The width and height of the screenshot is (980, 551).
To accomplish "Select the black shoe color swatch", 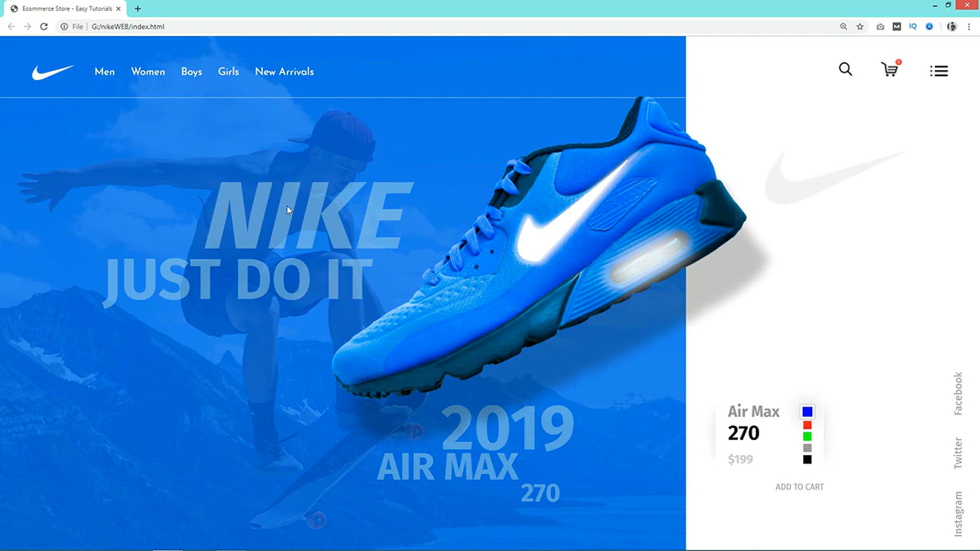I will [x=807, y=460].
